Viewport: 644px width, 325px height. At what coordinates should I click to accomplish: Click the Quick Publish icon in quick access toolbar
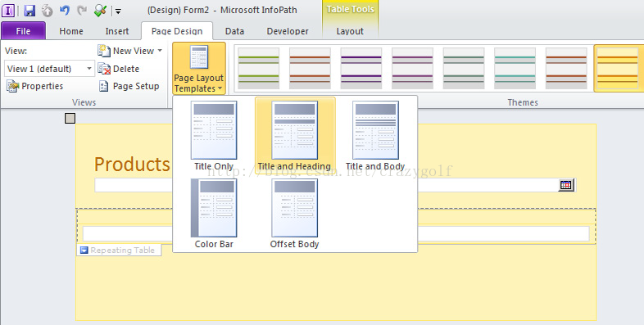click(x=48, y=11)
